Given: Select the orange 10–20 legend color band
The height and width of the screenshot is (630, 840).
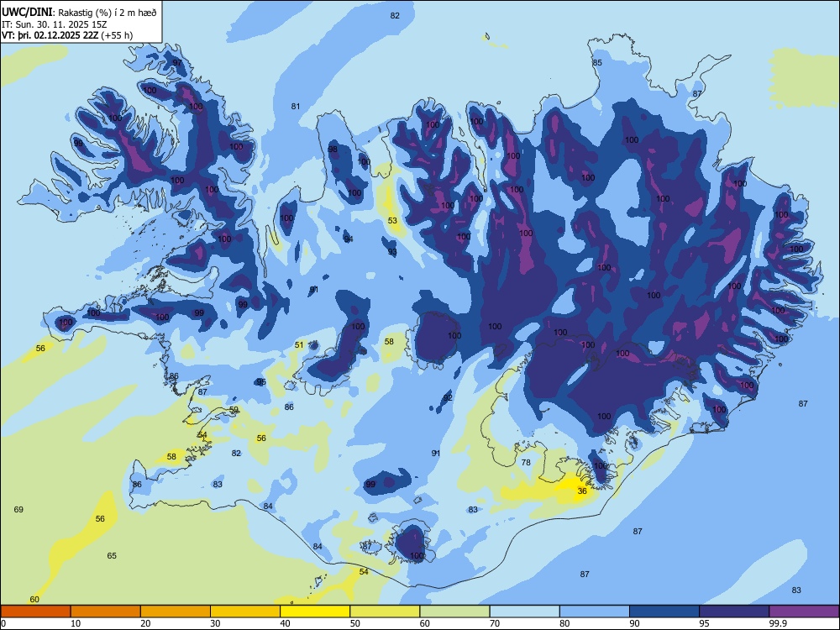Looking at the screenshot, I should pos(106,612).
